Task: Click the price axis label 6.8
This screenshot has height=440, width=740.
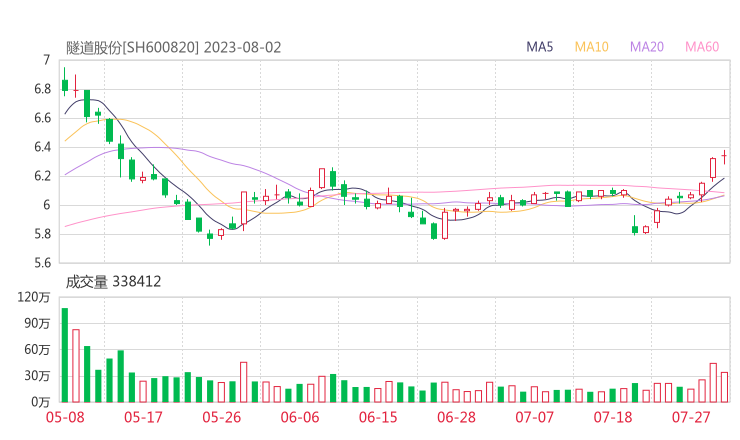Action: pyautogui.click(x=42, y=89)
